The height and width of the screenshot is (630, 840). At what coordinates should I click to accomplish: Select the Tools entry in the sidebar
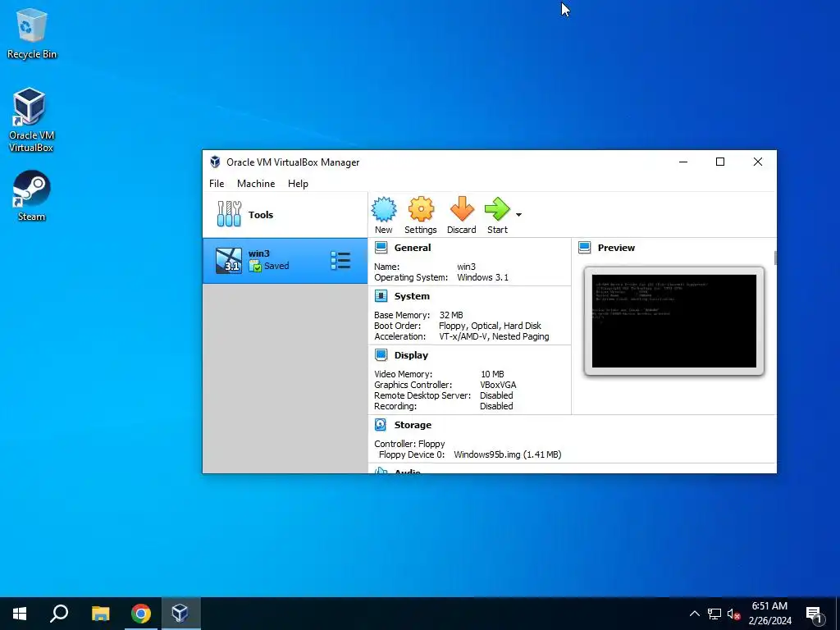tap(285, 215)
